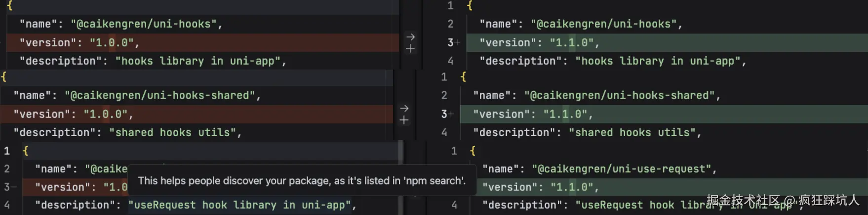Click the revert arrow in the uni-hooks diff
Viewport: 868px width, 215px height.
[410, 37]
